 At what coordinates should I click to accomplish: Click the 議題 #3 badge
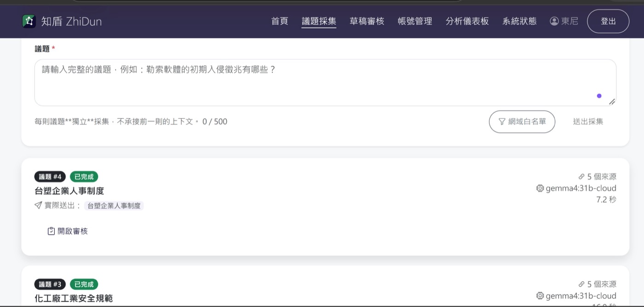[50, 284]
